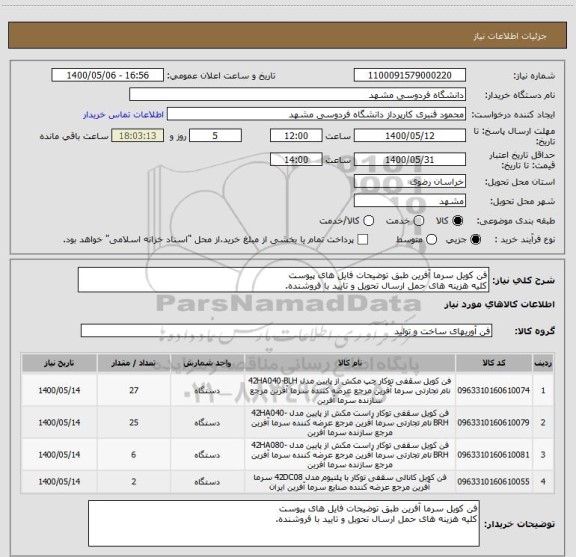Select the خدمت radio button
Screen dimensions: 576x557
click(x=419, y=220)
